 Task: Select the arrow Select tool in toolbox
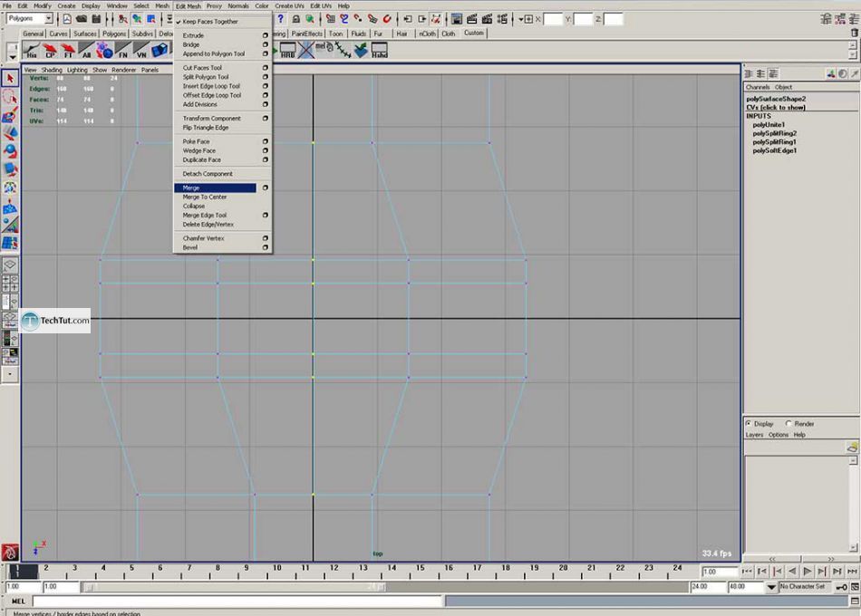[10, 79]
